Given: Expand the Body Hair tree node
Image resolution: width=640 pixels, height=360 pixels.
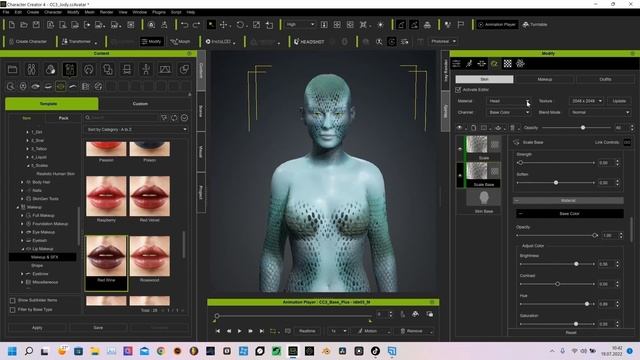Looking at the screenshot, I should [x=22, y=182].
